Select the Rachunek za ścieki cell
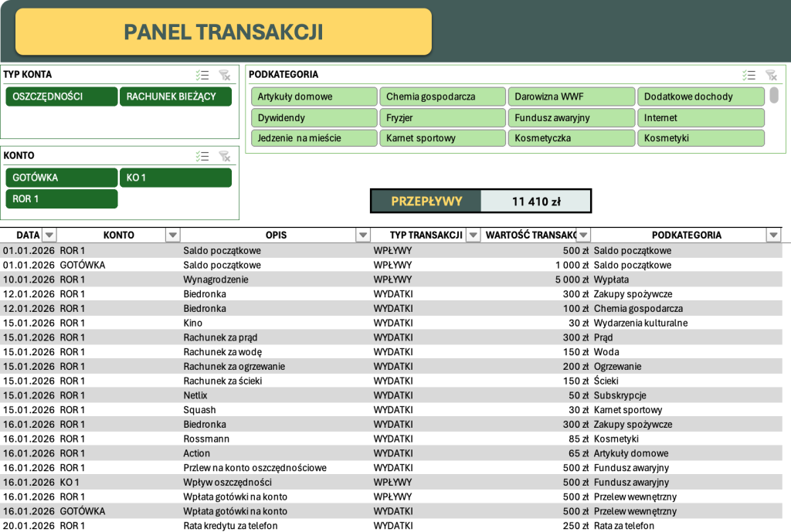The width and height of the screenshot is (791, 532). (276, 381)
